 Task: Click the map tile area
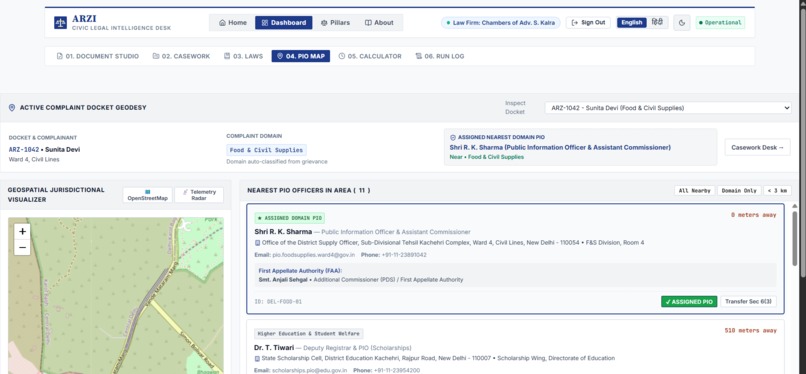point(116,295)
